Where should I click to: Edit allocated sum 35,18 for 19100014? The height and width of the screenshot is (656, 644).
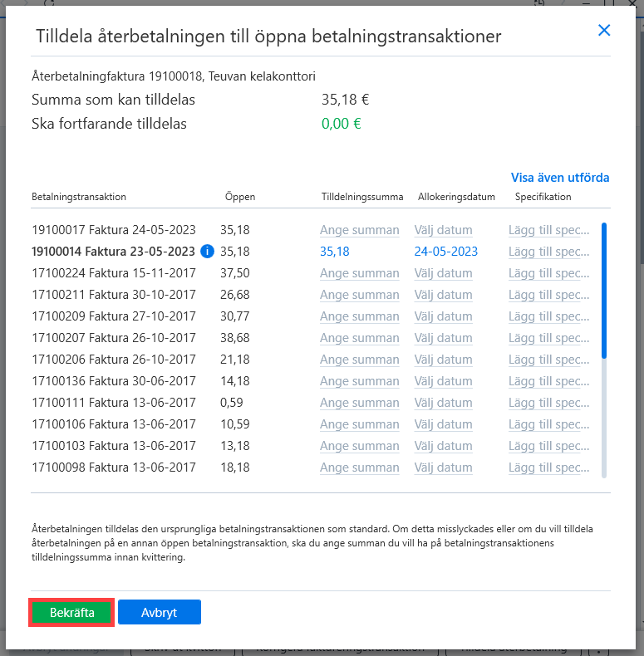[x=335, y=252]
